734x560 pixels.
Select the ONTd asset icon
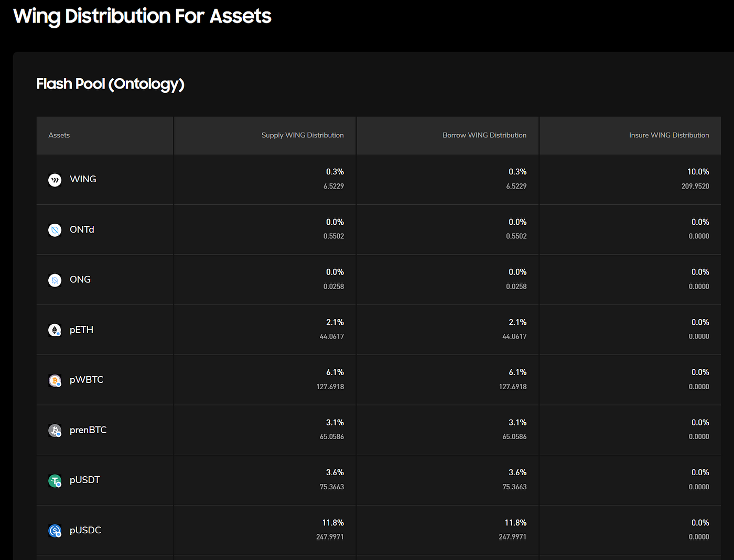point(55,230)
